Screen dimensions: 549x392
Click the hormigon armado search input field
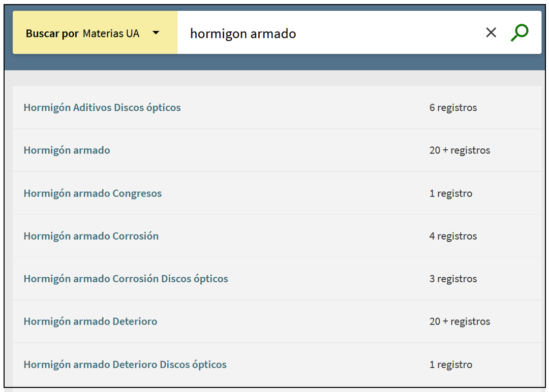point(325,34)
